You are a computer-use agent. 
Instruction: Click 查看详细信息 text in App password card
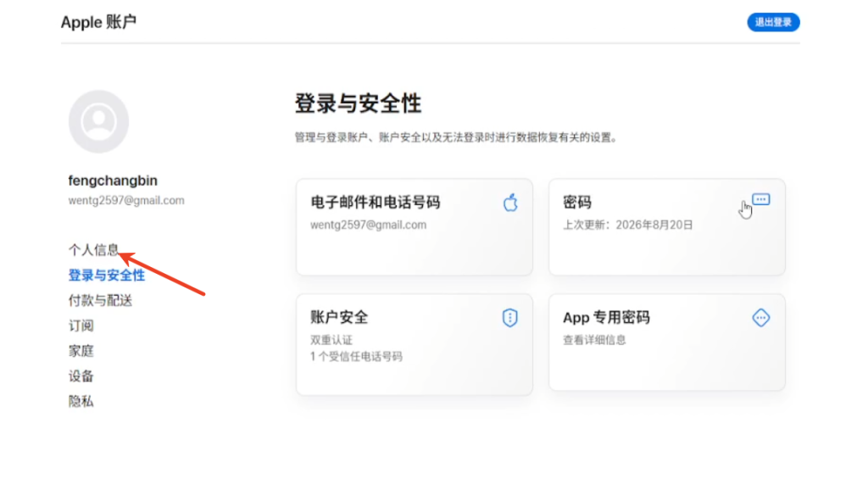(x=594, y=340)
